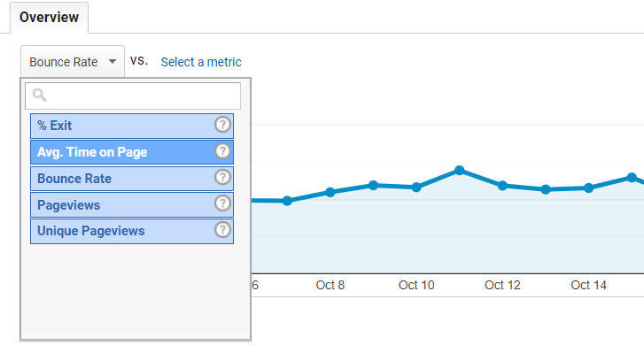Image resolution: width=644 pixels, height=345 pixels.
Task: Click the Oct 14 data point on chart
Action: pyautogui.click(x=588, y=188)
